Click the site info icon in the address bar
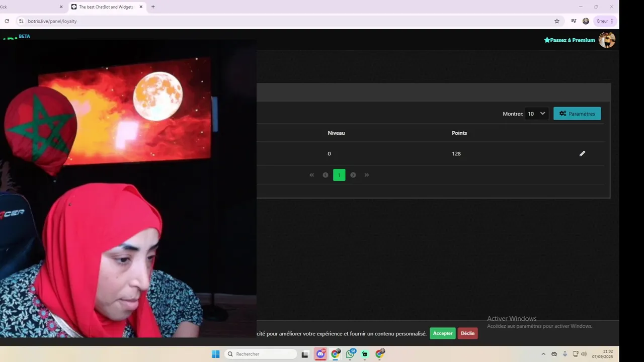 tap(21, 21)
